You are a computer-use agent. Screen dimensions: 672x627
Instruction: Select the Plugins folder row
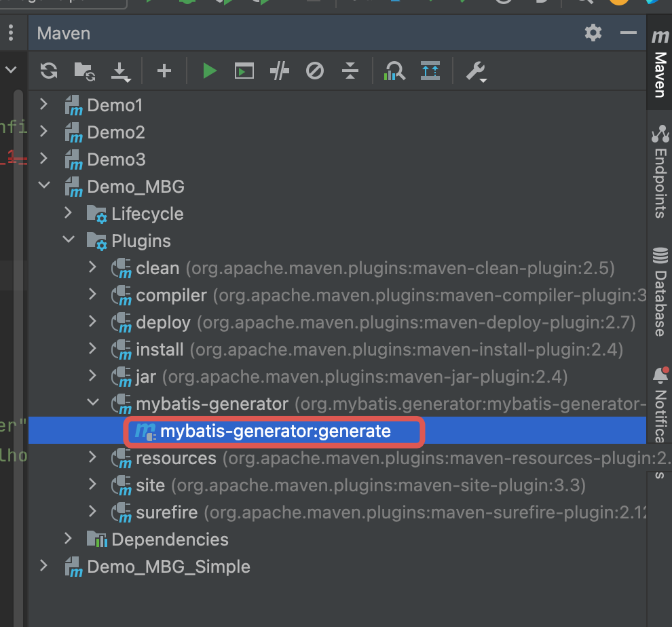pos(337,240)
